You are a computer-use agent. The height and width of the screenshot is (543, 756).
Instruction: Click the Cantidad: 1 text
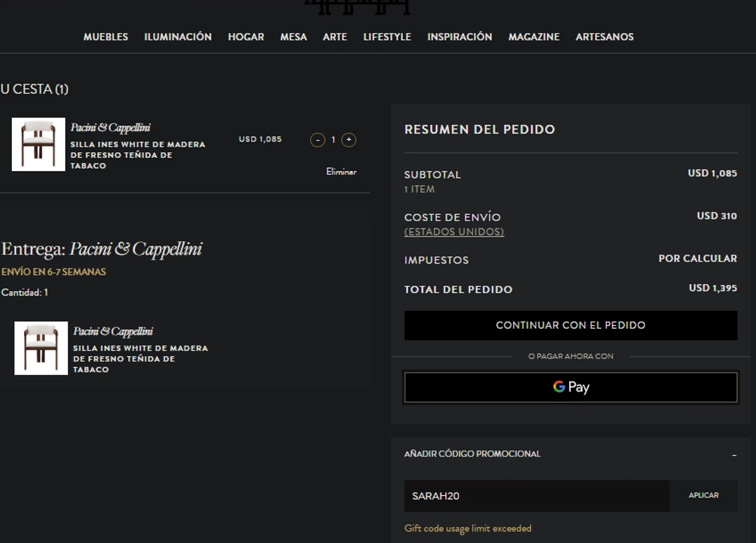[x=25, y=293]
